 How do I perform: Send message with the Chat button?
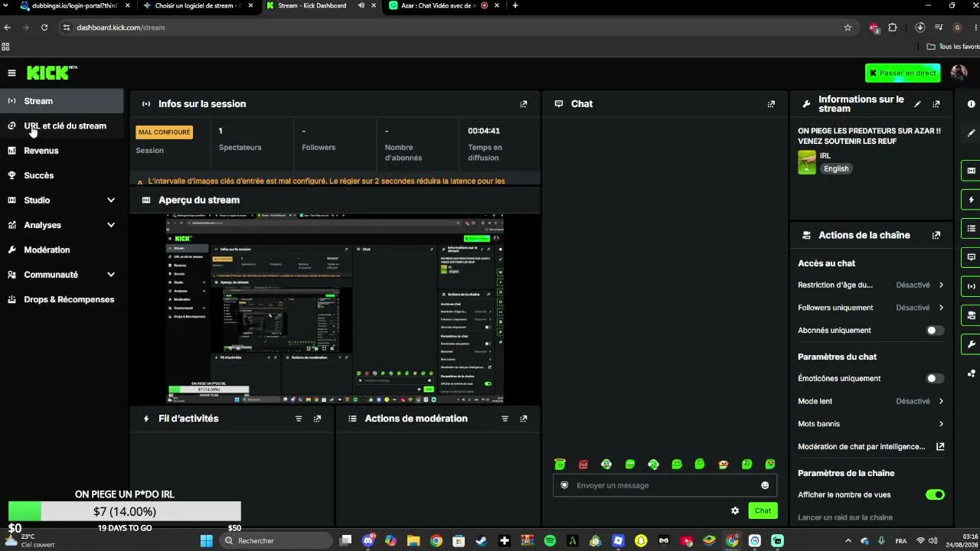tap(763, 510)
